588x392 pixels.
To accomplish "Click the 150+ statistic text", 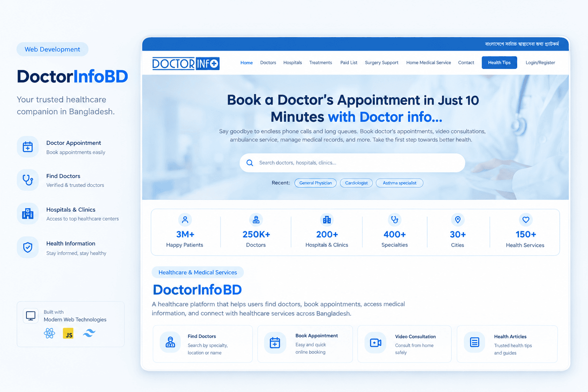I will point(526,234).
